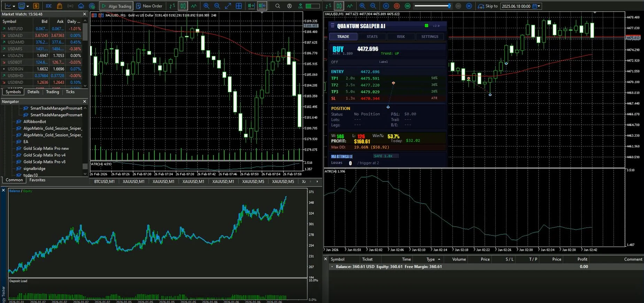
Task: Open the user account icon
Action: click(289, 6)
